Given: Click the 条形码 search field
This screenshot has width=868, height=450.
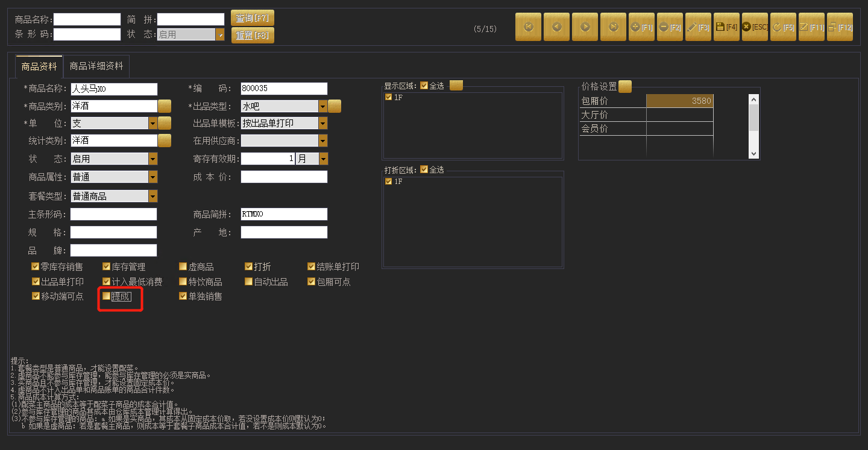Looking at the screenshot, I should coord(87,35).
